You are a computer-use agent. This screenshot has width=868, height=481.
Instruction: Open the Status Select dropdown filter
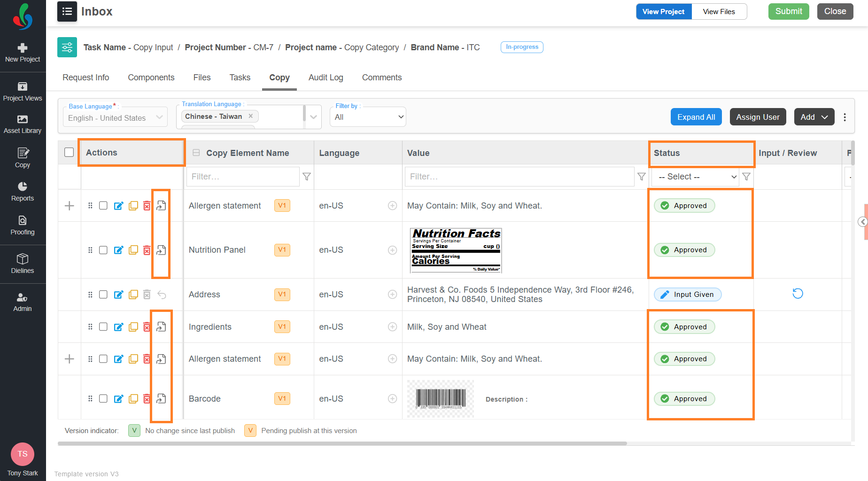click(x=696, y=177)
